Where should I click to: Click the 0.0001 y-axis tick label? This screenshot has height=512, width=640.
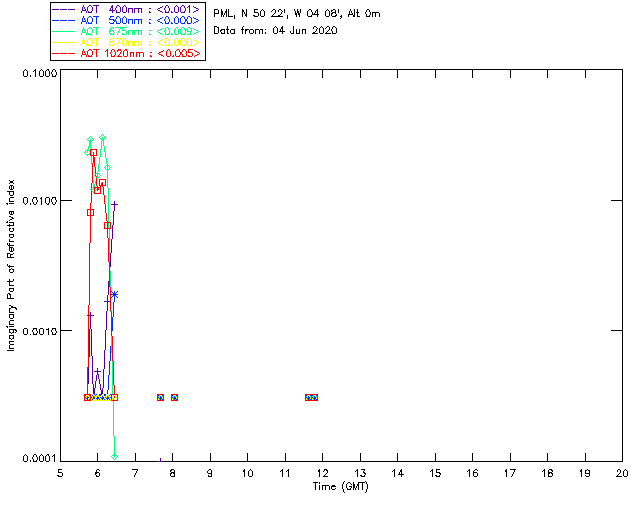(40, 459)
